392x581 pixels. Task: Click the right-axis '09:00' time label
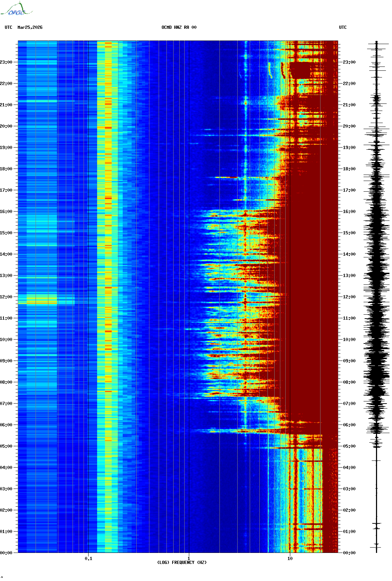click(x=349, y=361)
